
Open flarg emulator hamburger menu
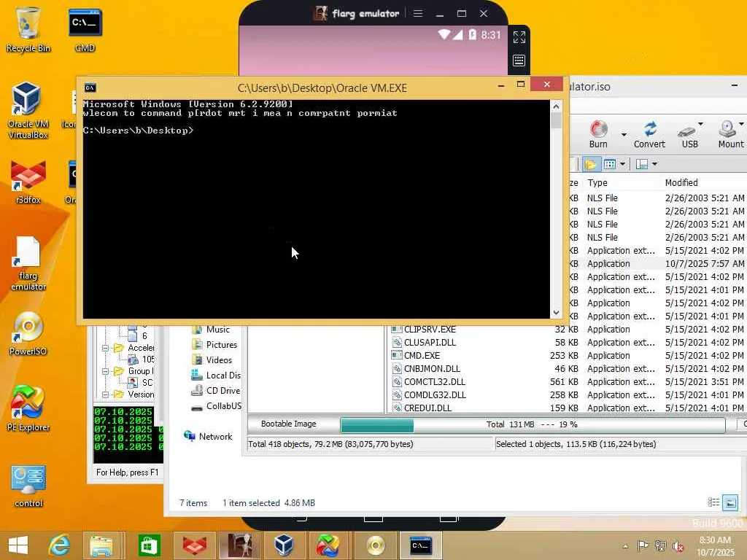tap(418, 13)
